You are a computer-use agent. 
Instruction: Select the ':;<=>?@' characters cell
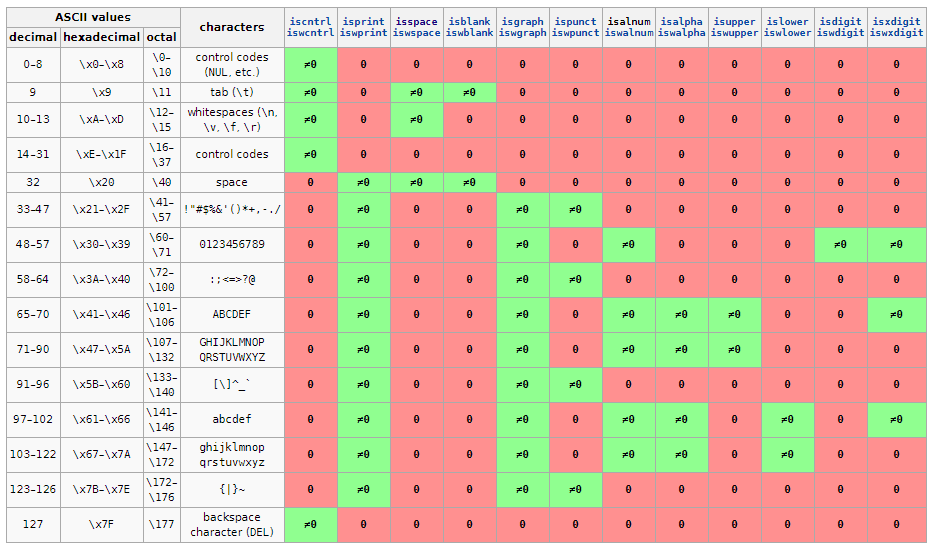[232, 280]
